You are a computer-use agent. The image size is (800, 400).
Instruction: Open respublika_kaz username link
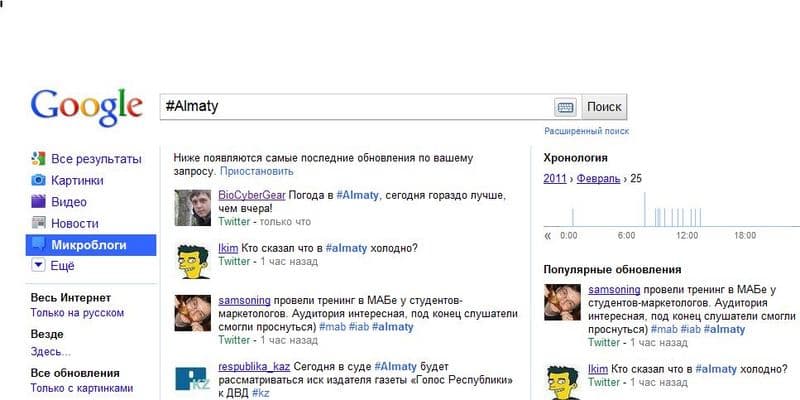pos(254,367)
